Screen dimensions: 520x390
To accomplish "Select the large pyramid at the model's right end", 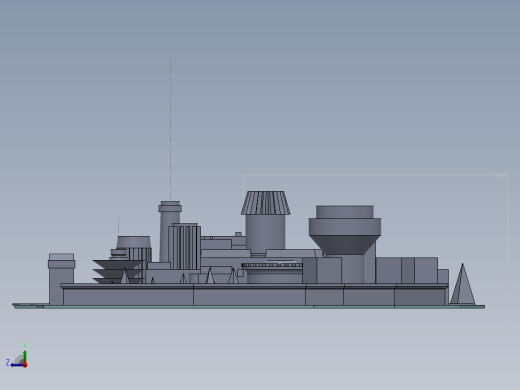I will (x=462, y=284).
